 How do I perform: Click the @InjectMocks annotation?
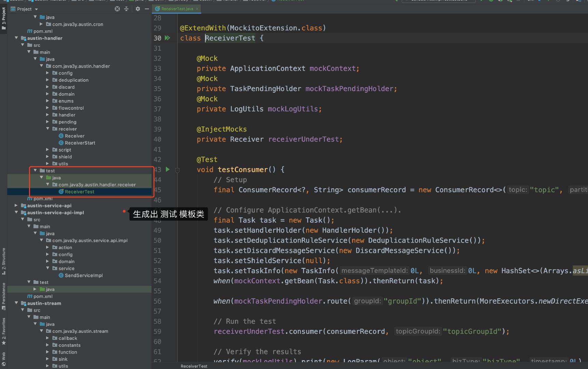click(222, 129)
